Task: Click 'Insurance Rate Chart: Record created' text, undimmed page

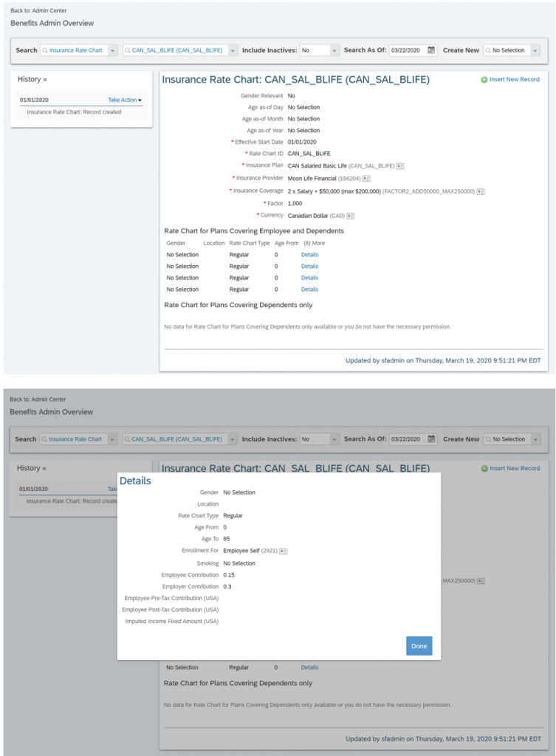Action: coord(74,112)
